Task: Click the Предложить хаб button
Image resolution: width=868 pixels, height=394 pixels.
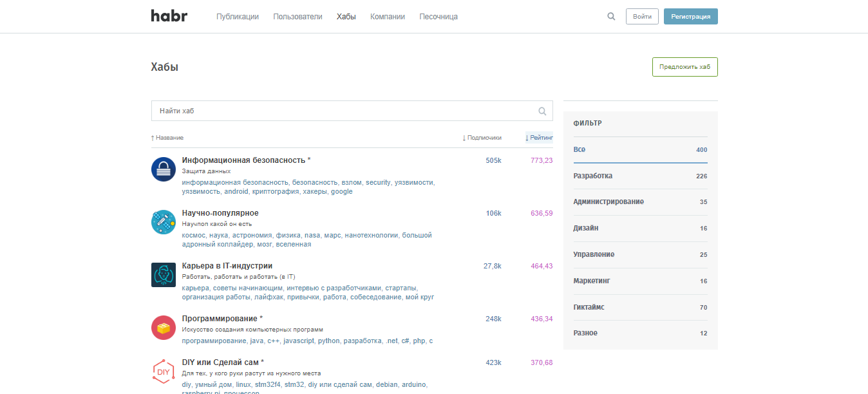Action: coord(684,67)
